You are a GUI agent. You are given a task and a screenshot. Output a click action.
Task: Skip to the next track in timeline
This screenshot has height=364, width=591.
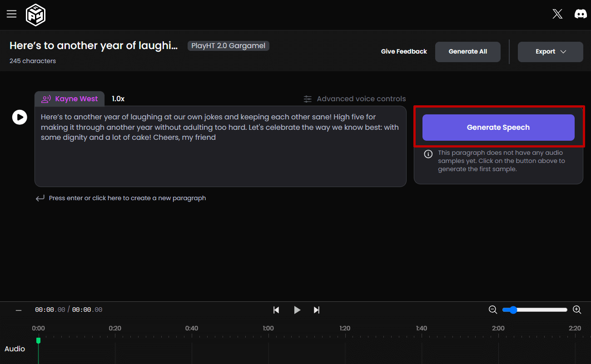pyautogui.click(x=317, y=310)
